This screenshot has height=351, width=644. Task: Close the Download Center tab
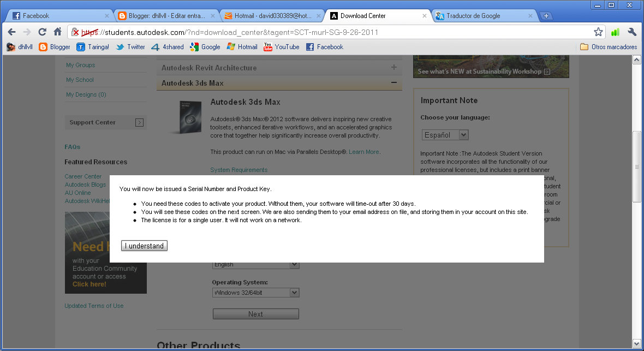[424, 16]
